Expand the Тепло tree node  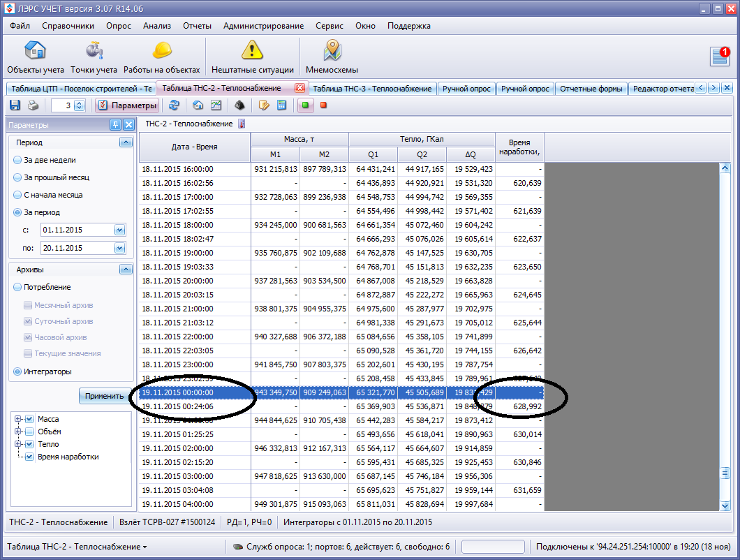[18, 444]
